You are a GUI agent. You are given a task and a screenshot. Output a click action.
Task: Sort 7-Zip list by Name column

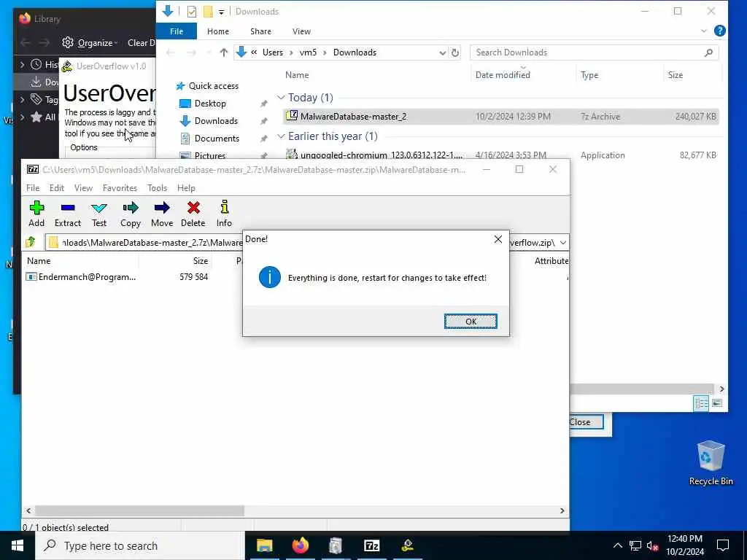pyautogui.click(x=39, y=261)
